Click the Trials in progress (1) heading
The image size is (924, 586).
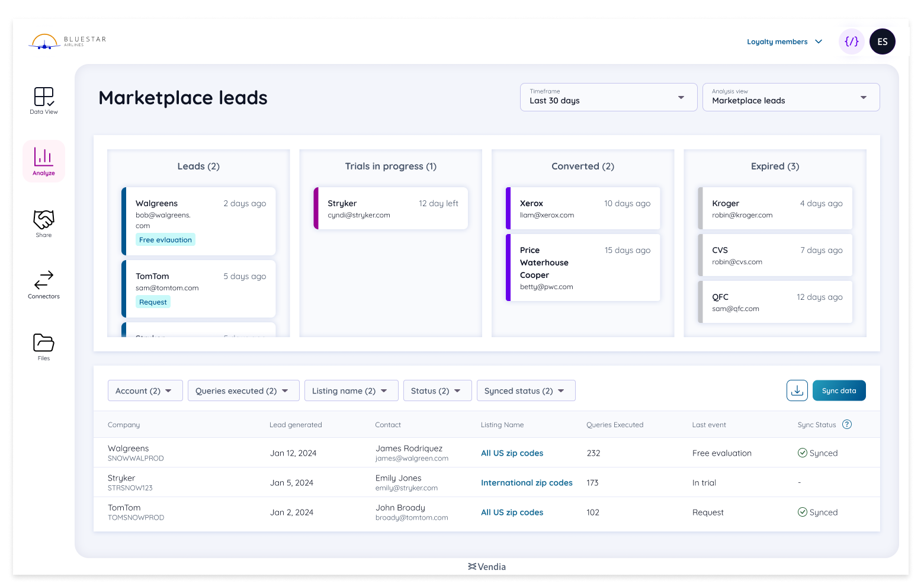click(x=391, y=166)
